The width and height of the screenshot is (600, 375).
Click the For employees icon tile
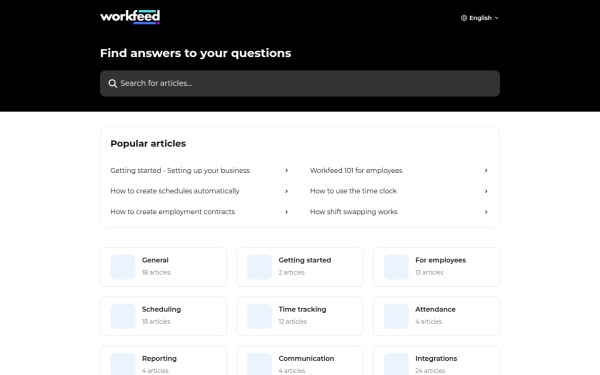coord(396,267)
